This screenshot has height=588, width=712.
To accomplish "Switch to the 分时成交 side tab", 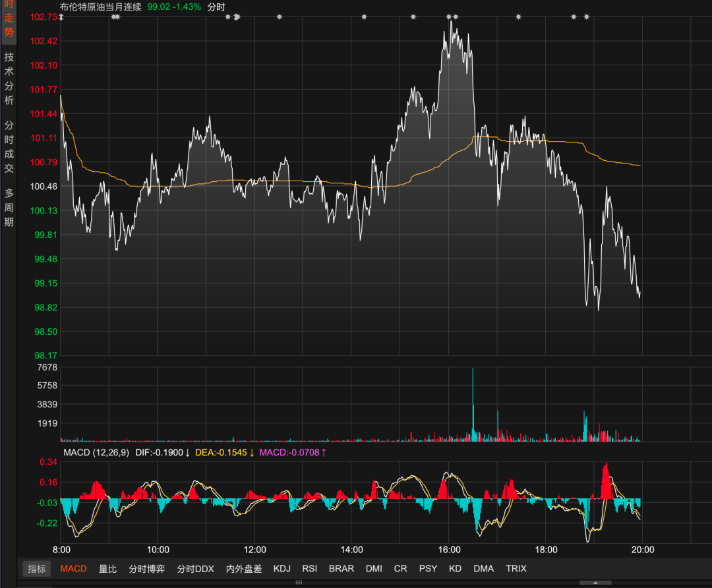I will point(9,146).
